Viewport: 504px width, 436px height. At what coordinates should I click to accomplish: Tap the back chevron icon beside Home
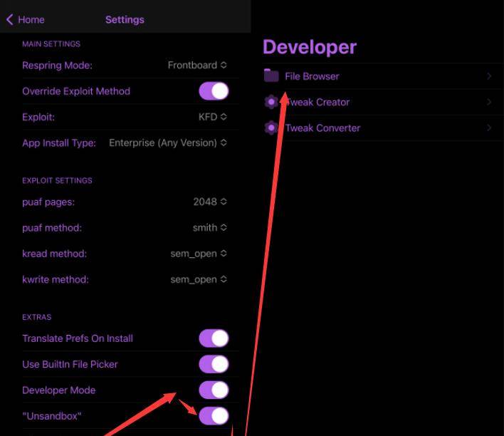point(9,20)
